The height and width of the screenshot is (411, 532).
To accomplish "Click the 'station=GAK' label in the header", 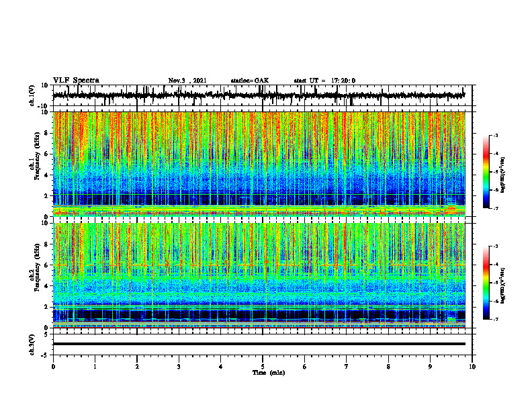I will [x=250, y=81].
